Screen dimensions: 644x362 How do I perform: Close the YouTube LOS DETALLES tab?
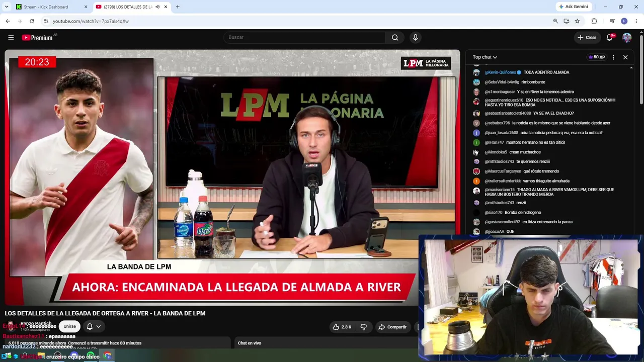pos(166,7)
